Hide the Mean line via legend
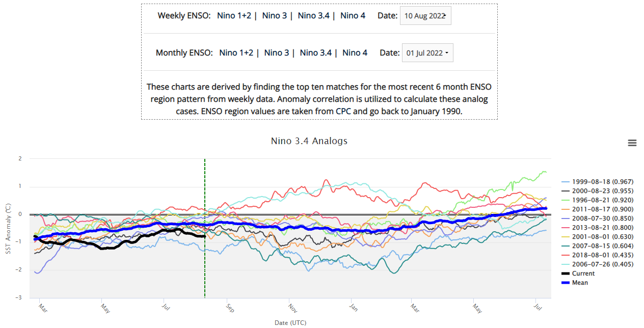 pos(580,283)
